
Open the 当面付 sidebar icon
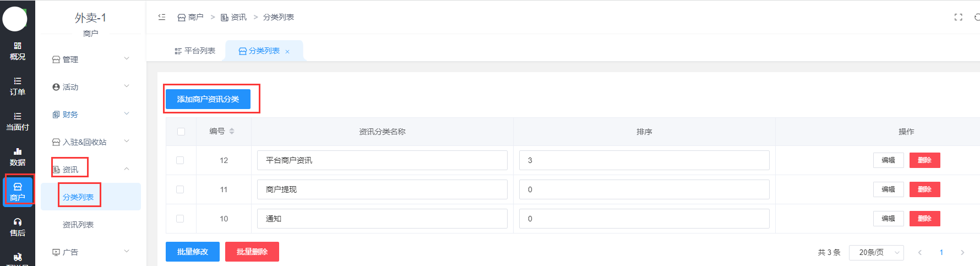point(18,121)
